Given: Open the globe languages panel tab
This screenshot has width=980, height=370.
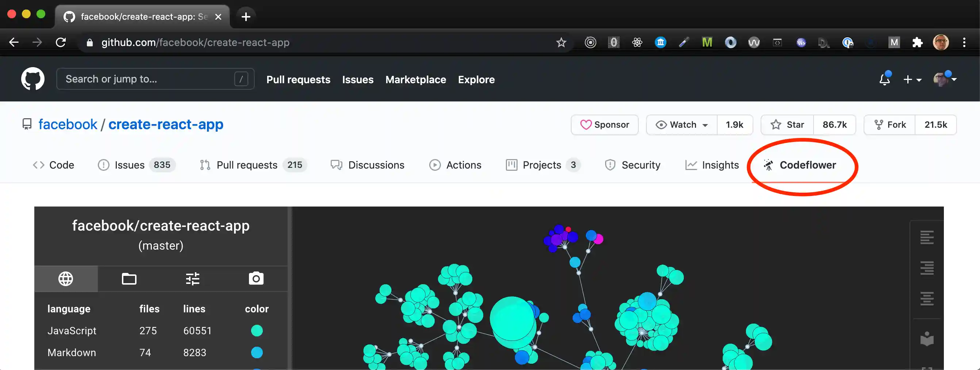Looking at the screenshot, I should tap(65, 279).
